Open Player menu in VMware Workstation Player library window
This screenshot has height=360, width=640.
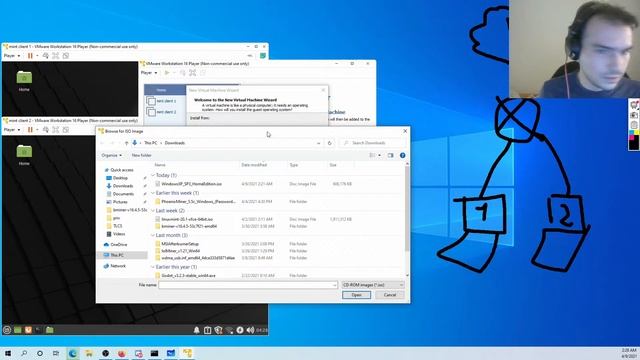click(x=149, y=73)
